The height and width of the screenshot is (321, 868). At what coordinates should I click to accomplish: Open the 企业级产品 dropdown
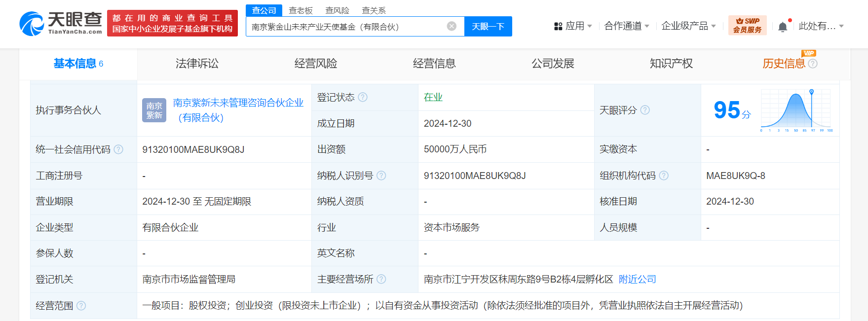coord(688,26)
